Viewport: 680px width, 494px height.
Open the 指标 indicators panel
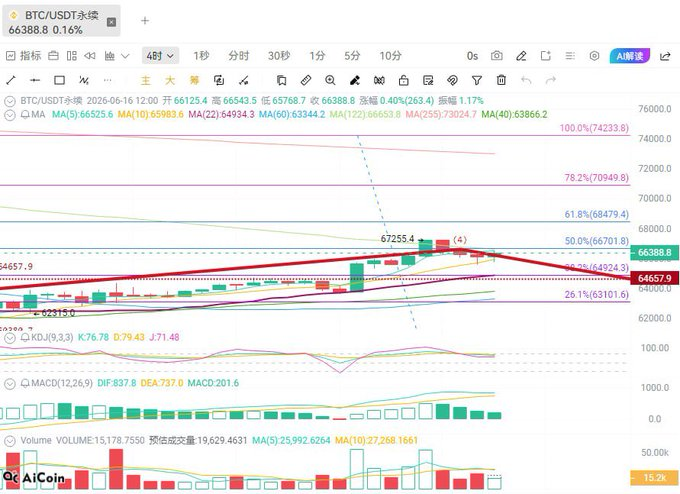coord(24,56)
